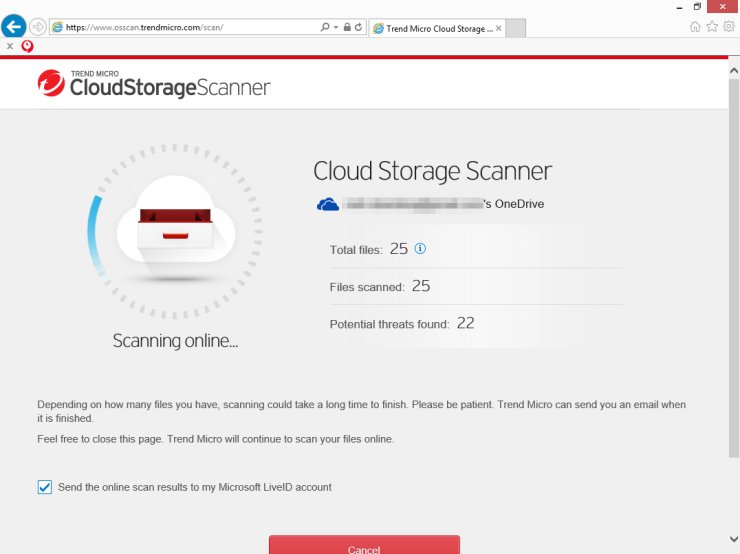Click the refresh icon in address bar
The width and height of the screenshot is (740, 554).
358,27
